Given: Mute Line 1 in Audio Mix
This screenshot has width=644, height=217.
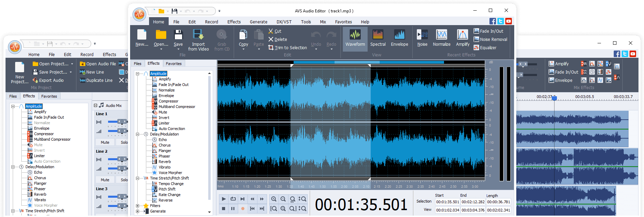Looking at the screenshot, I should (105, 142).
